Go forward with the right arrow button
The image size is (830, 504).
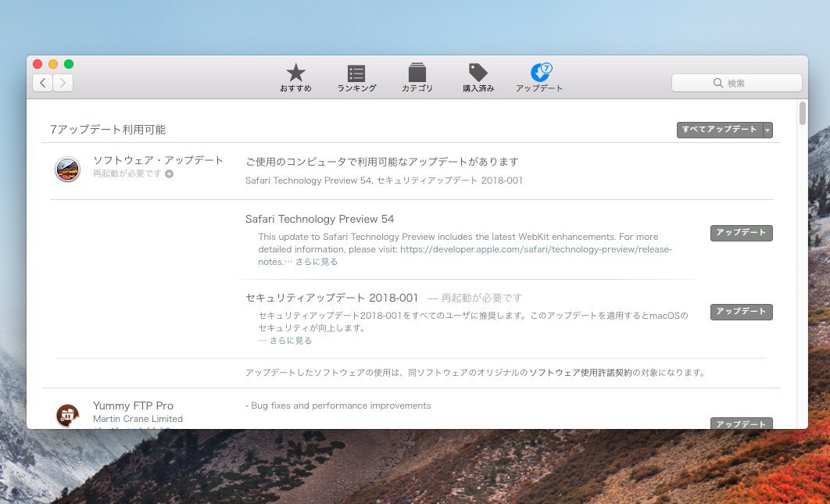(63, 83)
